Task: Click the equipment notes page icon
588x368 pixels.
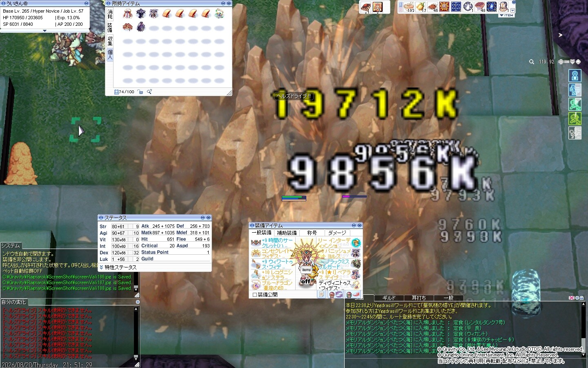Action: pyautogui.click(x=322, y=294)
